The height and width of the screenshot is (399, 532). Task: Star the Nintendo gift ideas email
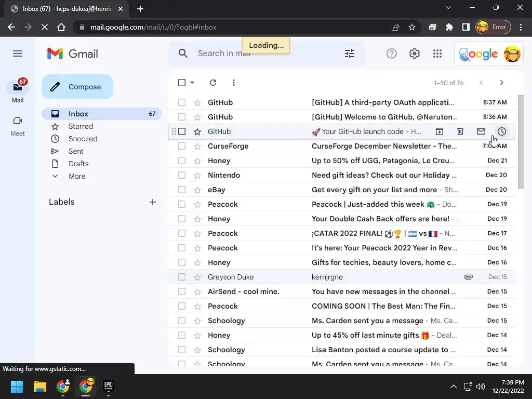pyautogui.click(x=197, y=176)
